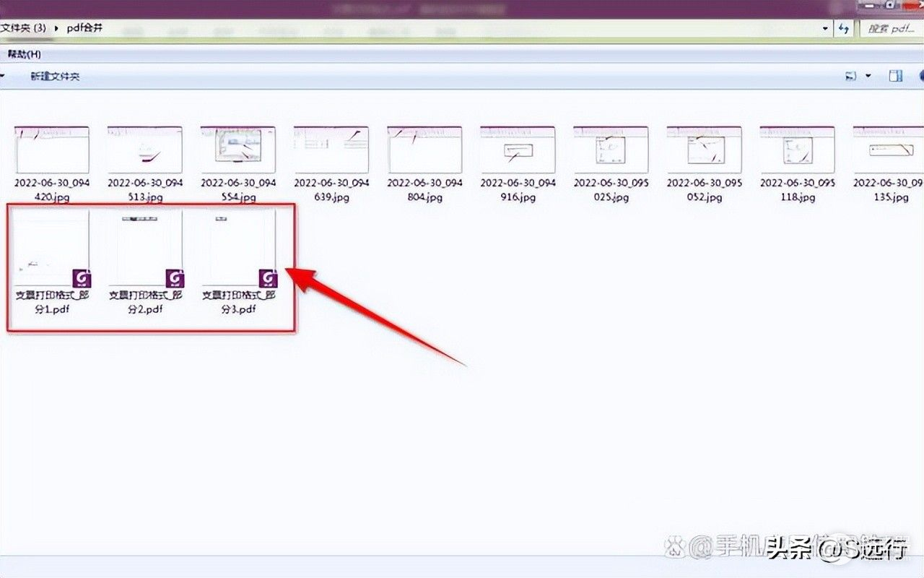Go to the 文件夹 (3) breadcrumb
Viewport: 924px width, 578px height.
tap(23, 28)
